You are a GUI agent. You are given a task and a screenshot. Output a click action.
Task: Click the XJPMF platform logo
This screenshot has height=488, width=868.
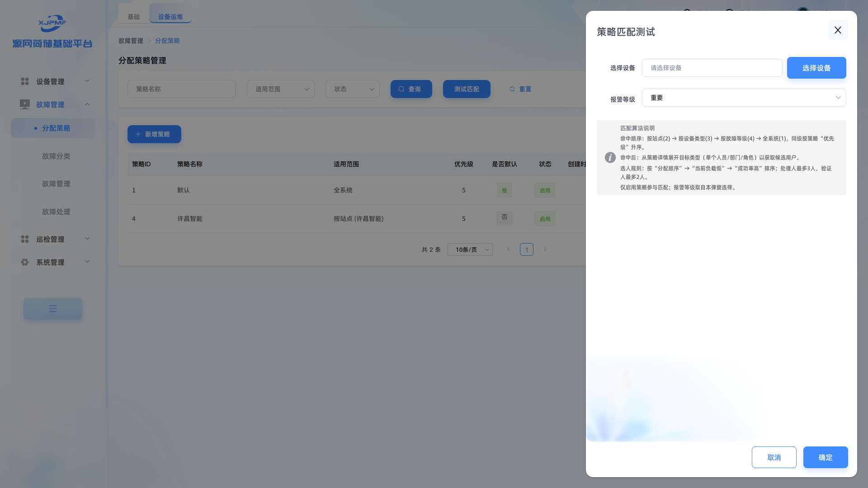[x=52, y=23]
